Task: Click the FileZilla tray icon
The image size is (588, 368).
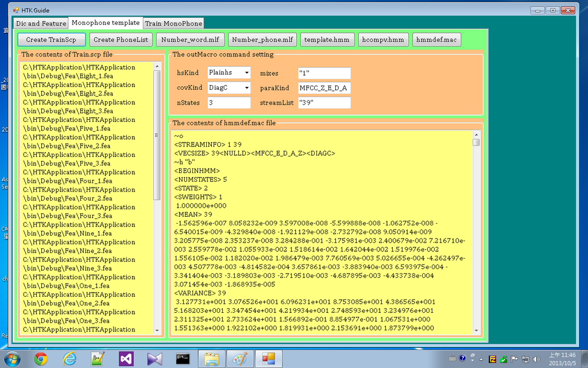Action: pyautogui.click(x=493, y=359)
